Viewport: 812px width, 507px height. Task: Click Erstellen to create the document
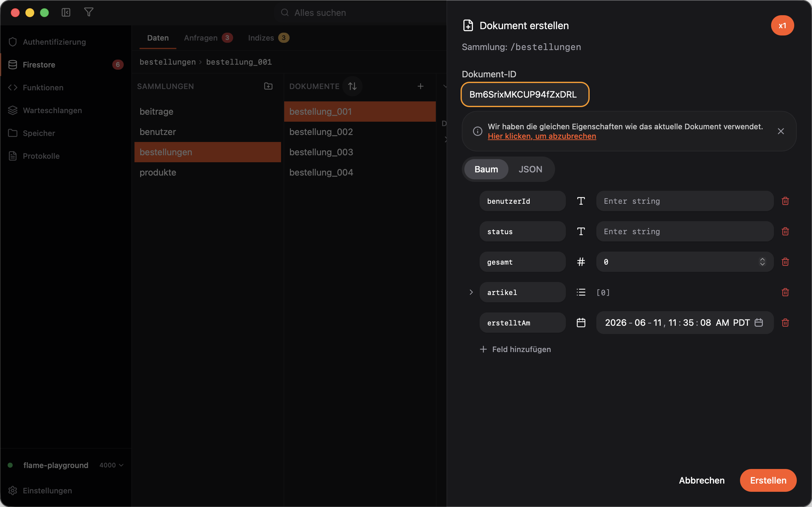(x=768, y=480)
